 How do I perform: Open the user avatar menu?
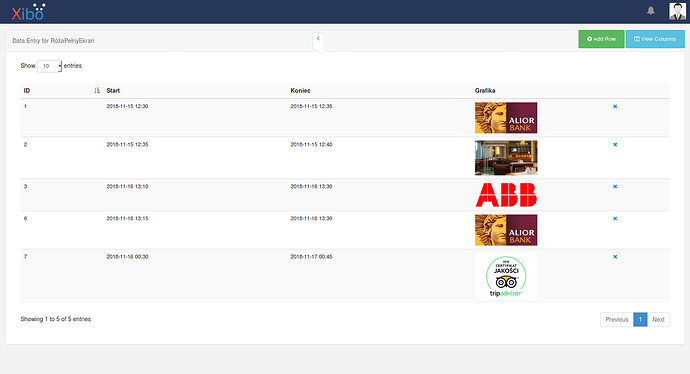pos(677,11)
